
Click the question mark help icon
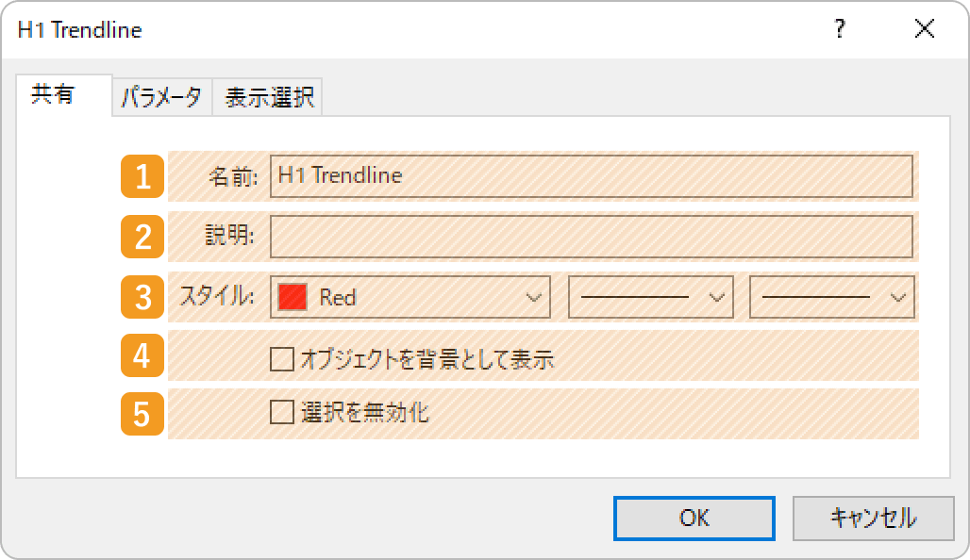click(x=840, y=28)
